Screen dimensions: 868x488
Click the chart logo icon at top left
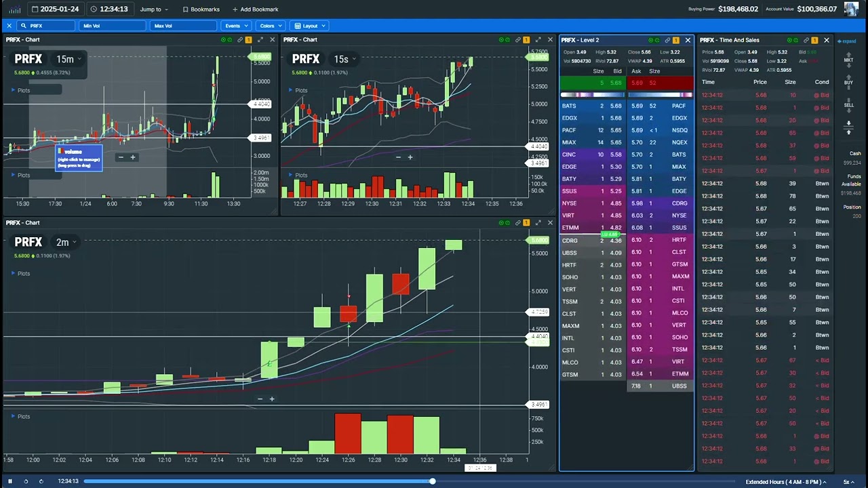point(14,9)
